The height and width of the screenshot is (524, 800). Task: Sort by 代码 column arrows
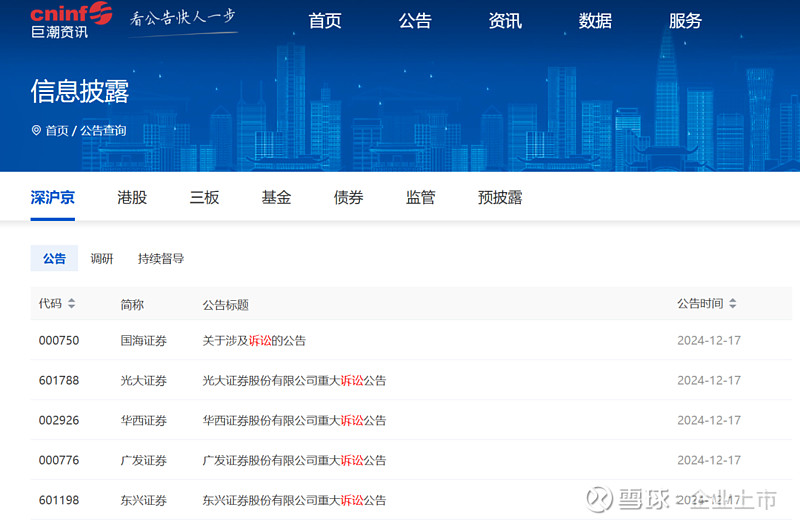click(71, 304)
